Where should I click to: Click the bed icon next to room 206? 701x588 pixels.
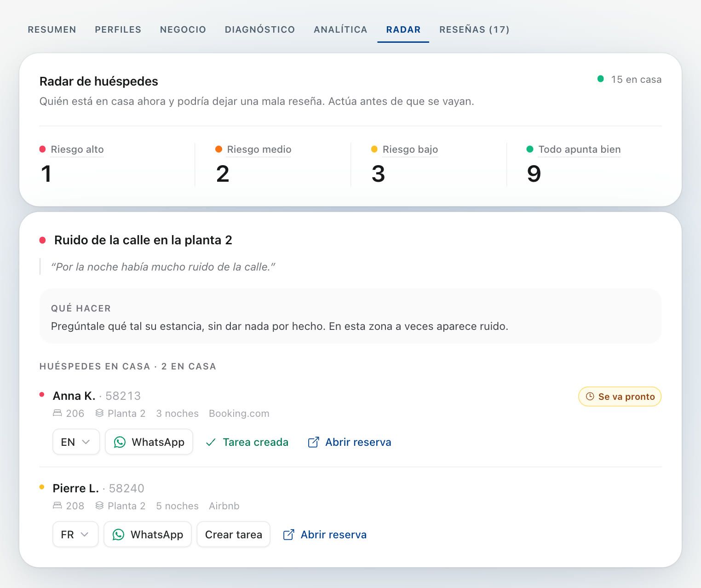pyautogui.click(x=57, y=413)
